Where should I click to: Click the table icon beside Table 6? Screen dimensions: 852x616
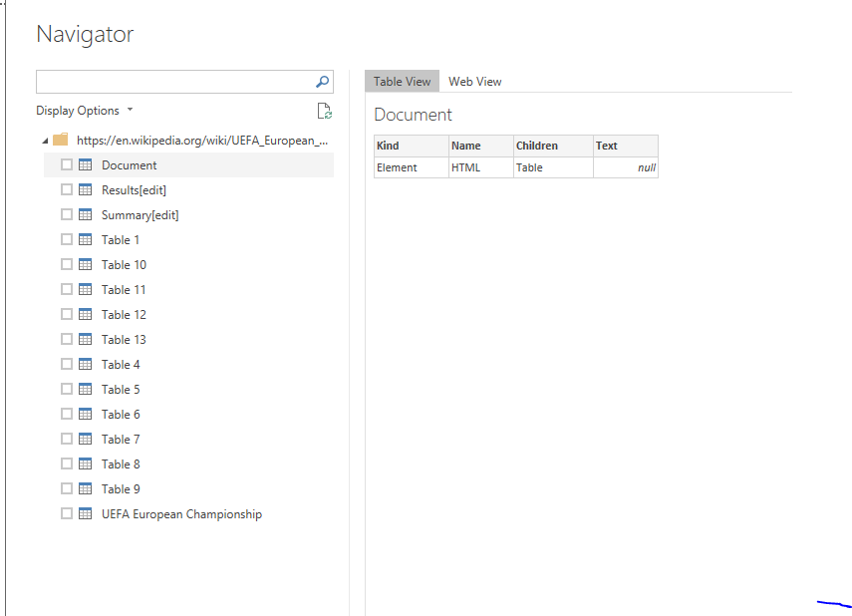86,415
